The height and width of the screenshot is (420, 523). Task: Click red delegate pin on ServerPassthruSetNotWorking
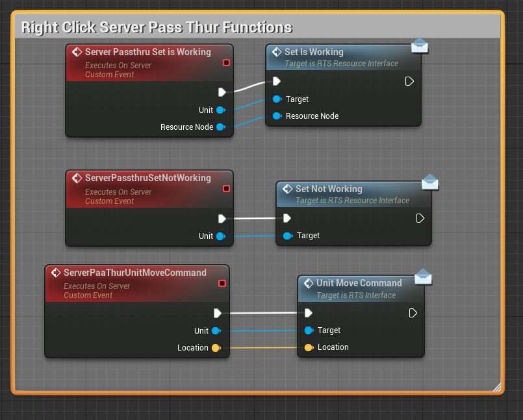point(227,189)
